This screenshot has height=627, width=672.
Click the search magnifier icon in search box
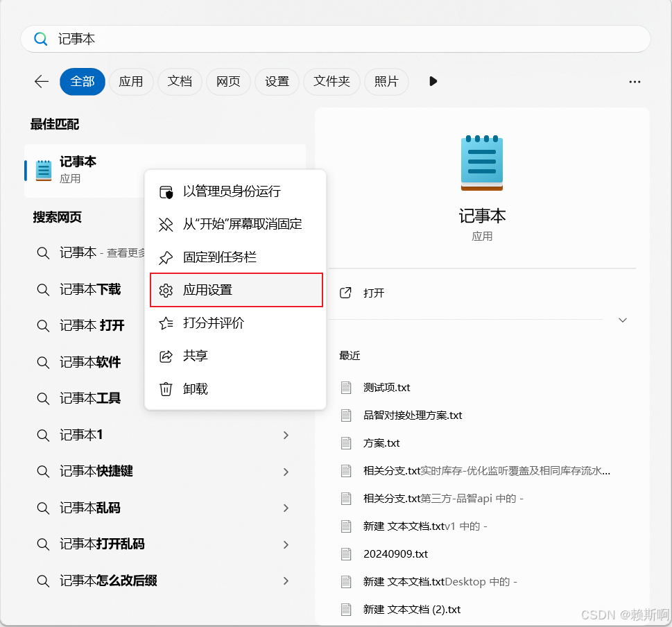[x=41, y=39]
